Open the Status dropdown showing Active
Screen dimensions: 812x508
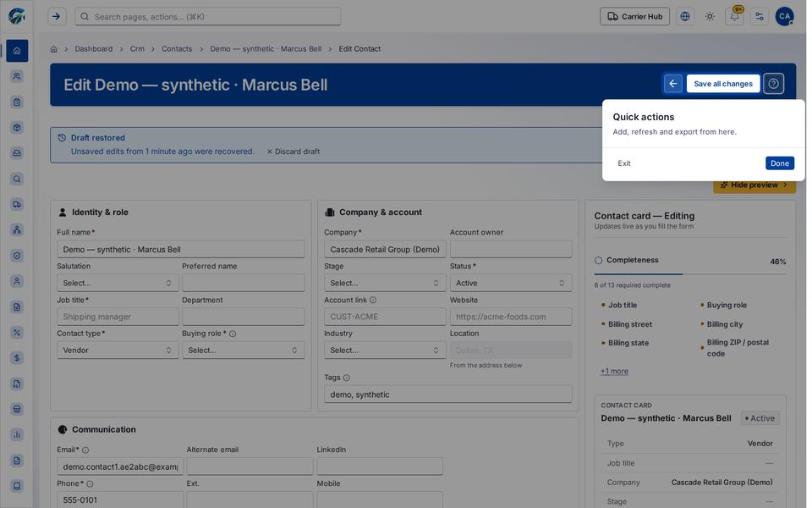point(511,283)
